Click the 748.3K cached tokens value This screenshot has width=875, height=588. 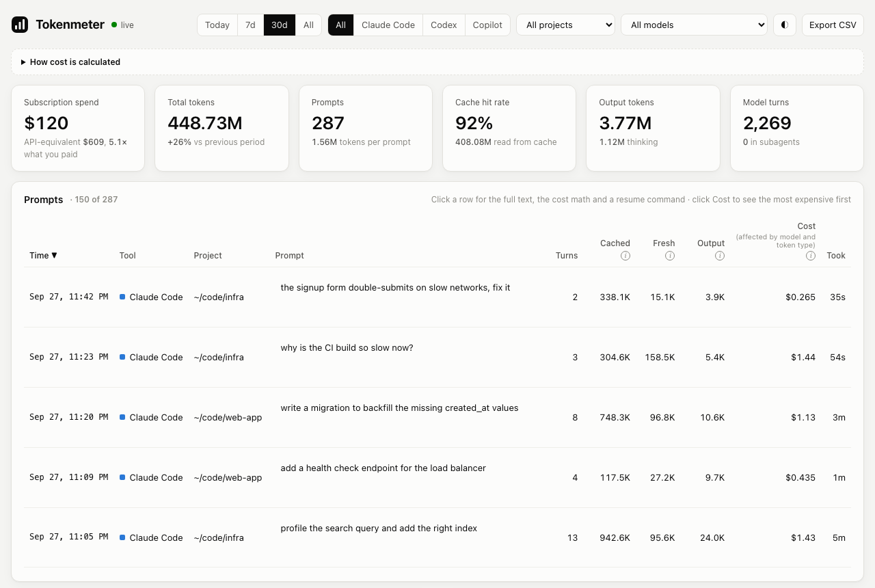[x=615, y=418]
